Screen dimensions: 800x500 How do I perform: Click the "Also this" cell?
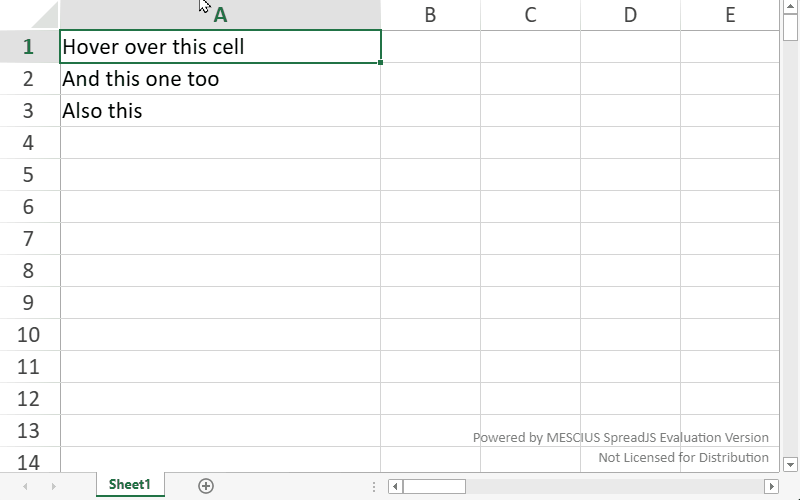220,111
